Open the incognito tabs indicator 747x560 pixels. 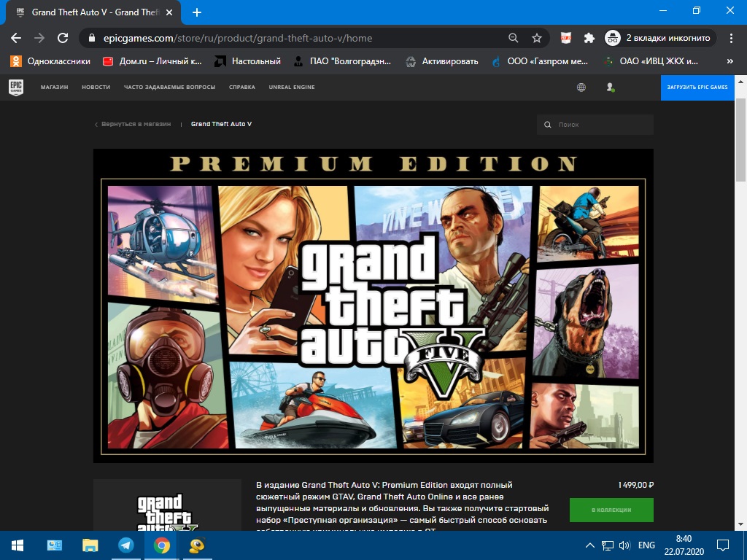[x=660, y=38]
